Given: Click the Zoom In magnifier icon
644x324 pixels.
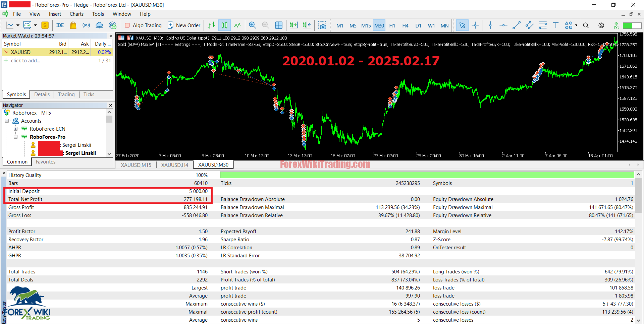Looking at the screenshot, I should coord(252,25).
